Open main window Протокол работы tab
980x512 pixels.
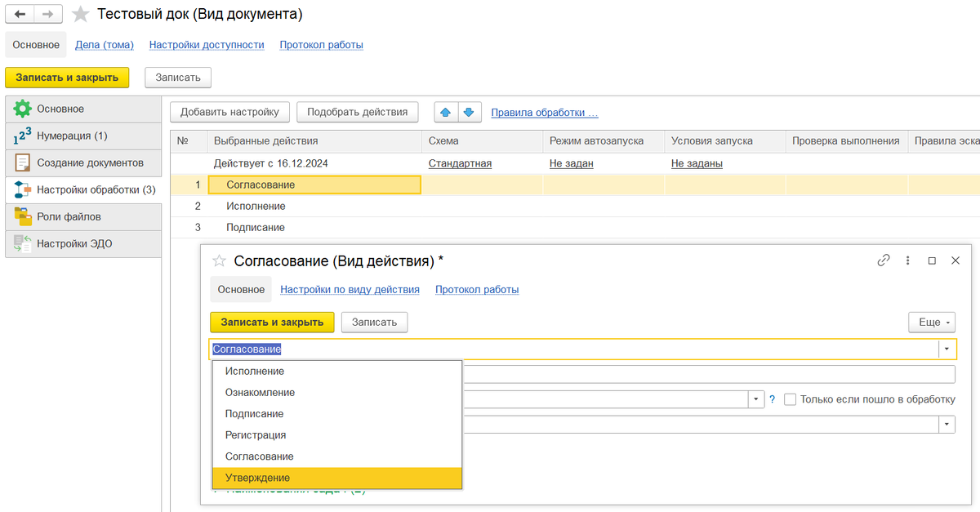(322, 45)
